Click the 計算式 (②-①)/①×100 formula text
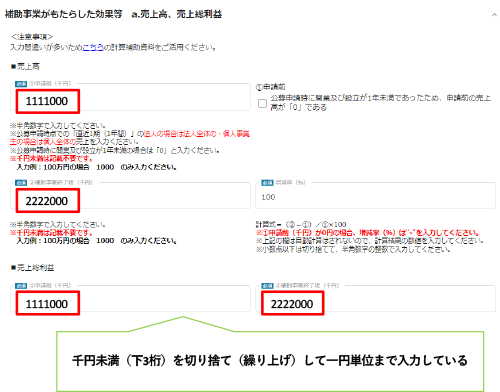 click(x=301, y=224)
